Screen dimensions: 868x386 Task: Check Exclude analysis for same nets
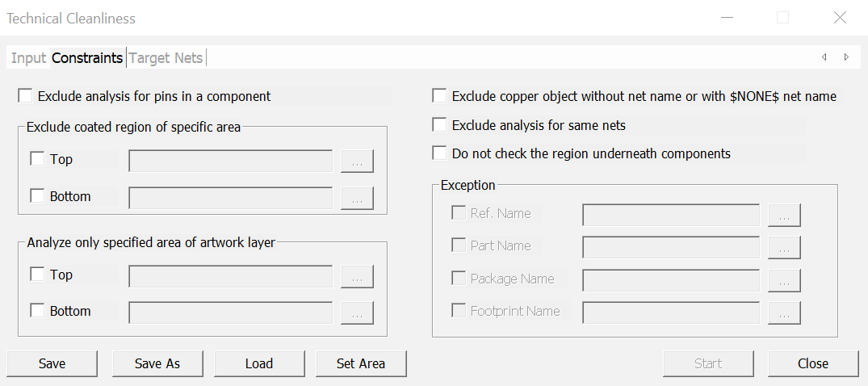tap(439, 125)
